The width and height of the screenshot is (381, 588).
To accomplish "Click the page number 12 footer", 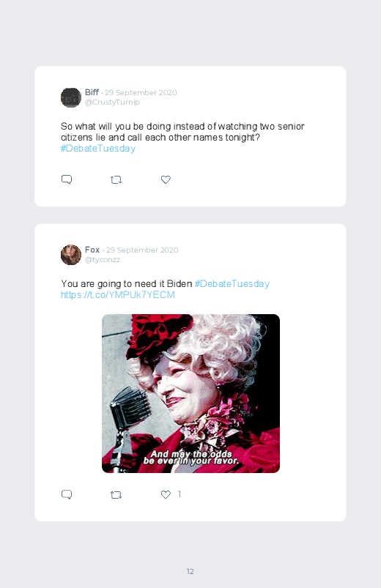I will (x=190, y=571).
